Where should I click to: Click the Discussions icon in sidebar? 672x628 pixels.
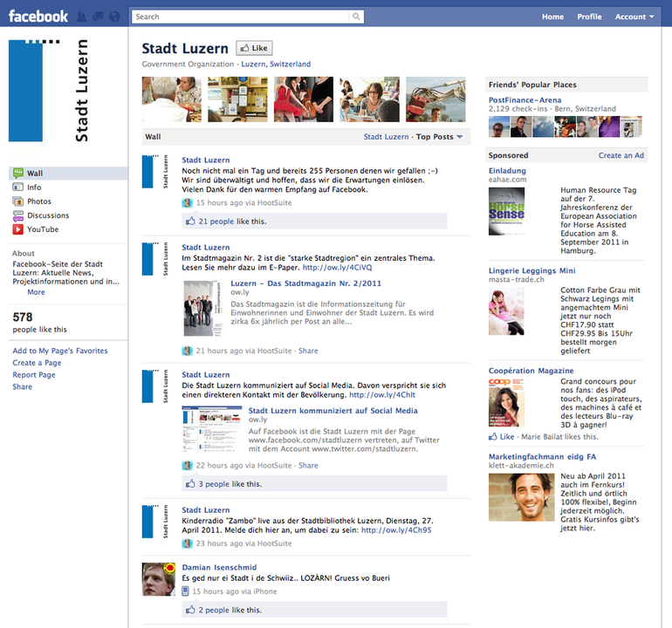pyautogui.click(x=18, y=215)
